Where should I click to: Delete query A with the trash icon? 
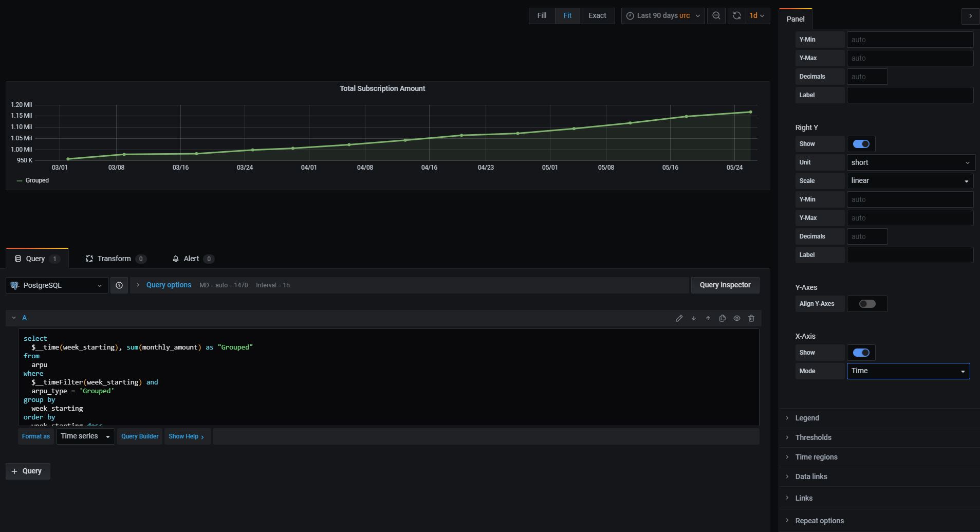point(751,318)
